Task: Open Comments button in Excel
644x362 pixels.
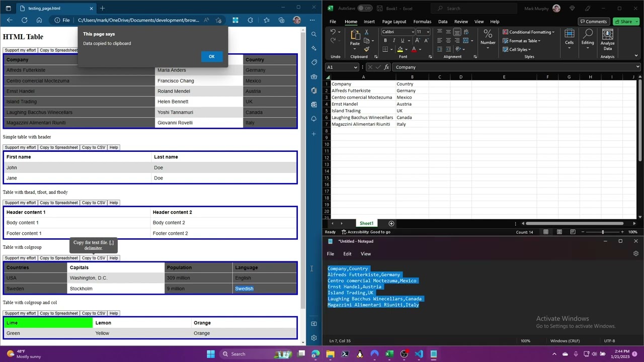Action: (x=594, y=22)
